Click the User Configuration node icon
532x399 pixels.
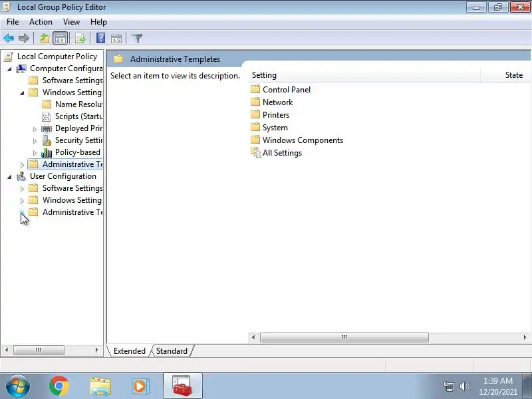tap(21, 176)
